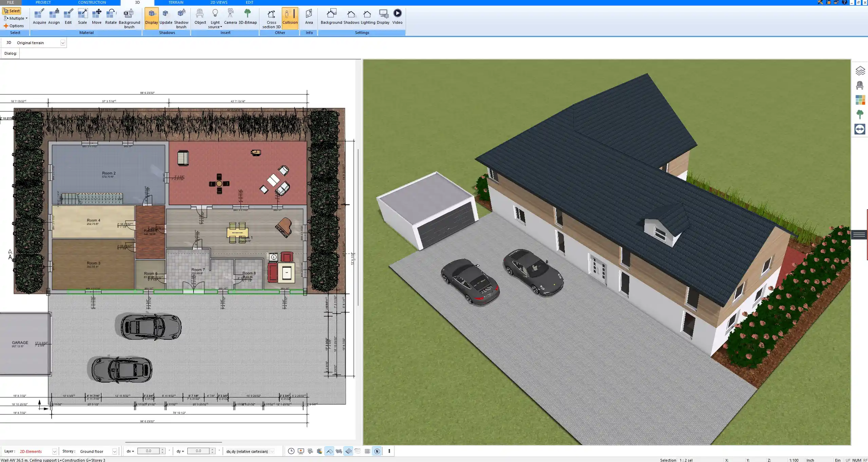
Task: Open the relative cartesian coordinate dropdown
Action: (273, 451)
